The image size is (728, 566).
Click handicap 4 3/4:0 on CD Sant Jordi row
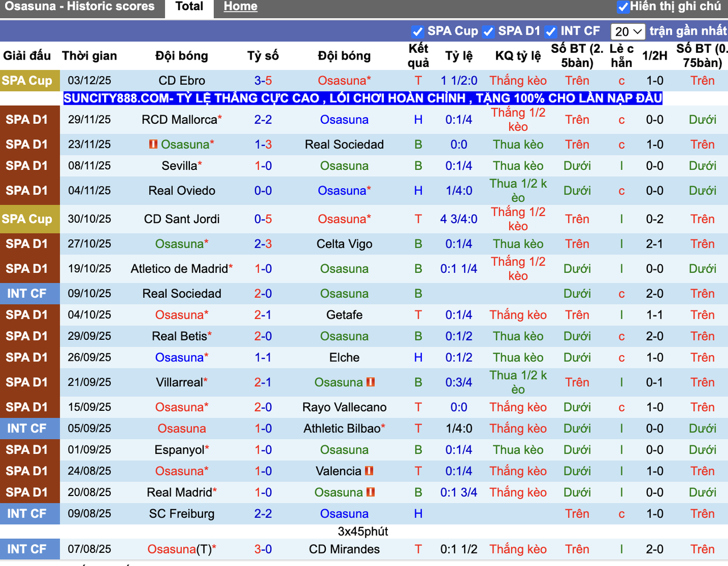pos(458,219)
